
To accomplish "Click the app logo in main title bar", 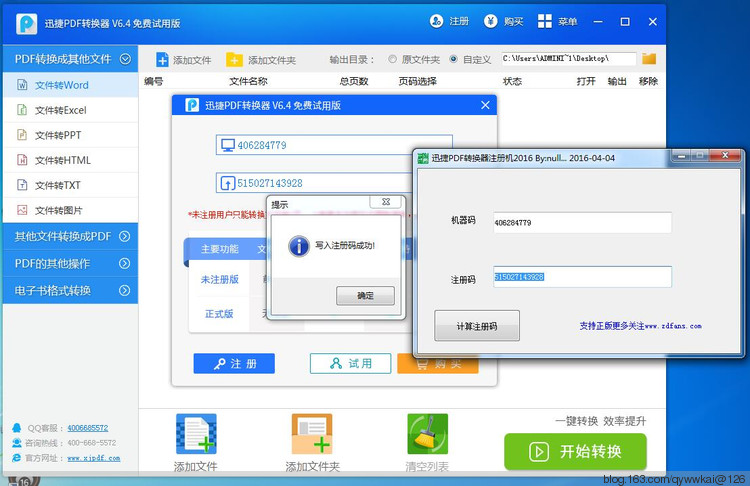I will [26, 23].
